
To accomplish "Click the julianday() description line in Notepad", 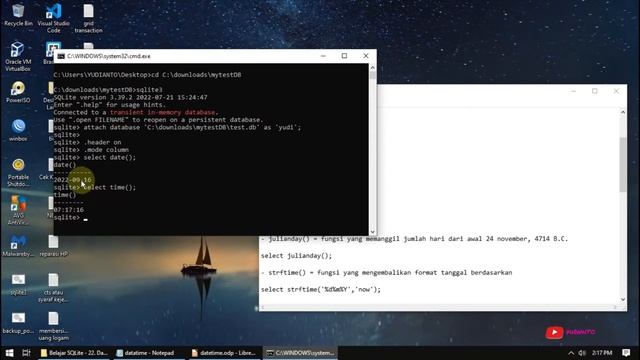I will click(414, 239).
